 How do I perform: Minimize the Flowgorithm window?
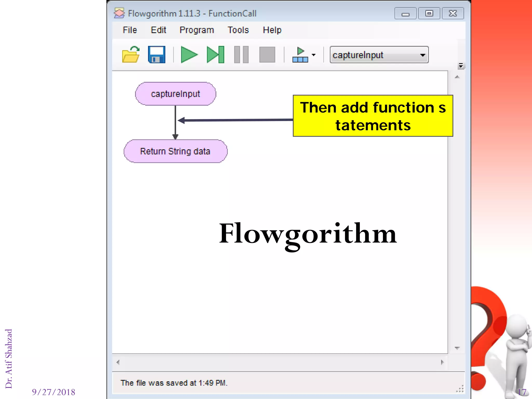pos(405,14)
